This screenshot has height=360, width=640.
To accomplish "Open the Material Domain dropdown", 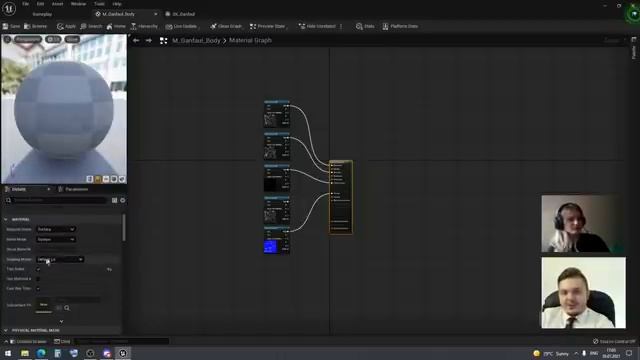I will click(56, 229).
